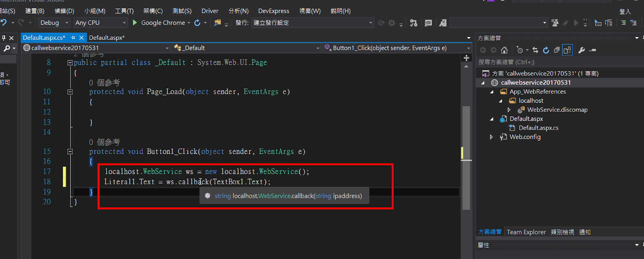Click the uncomment lines icon in toolbar

click(634, 23)
